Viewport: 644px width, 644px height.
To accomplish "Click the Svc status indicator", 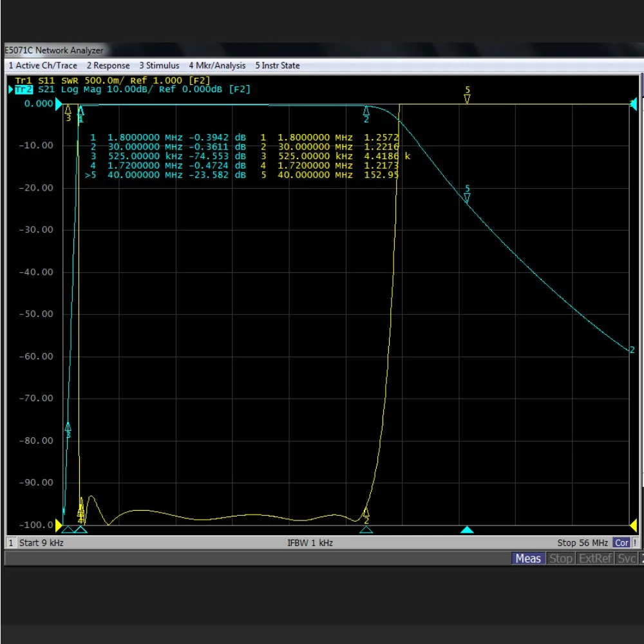I will pos(627,558).
